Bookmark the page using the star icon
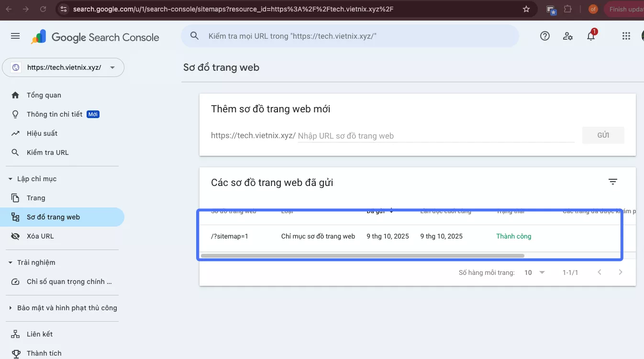Image resolution: width=644 pixels, height=359 pixels. (526, 9)
